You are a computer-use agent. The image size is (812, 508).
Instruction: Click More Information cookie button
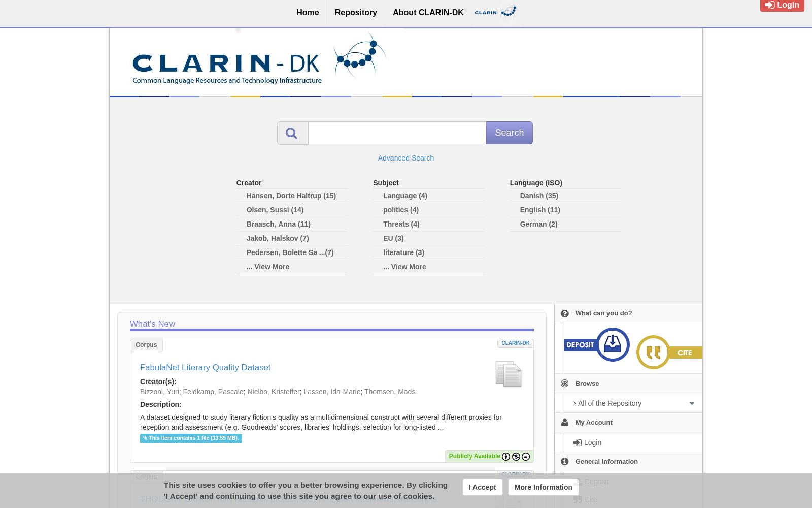point(544,487)
